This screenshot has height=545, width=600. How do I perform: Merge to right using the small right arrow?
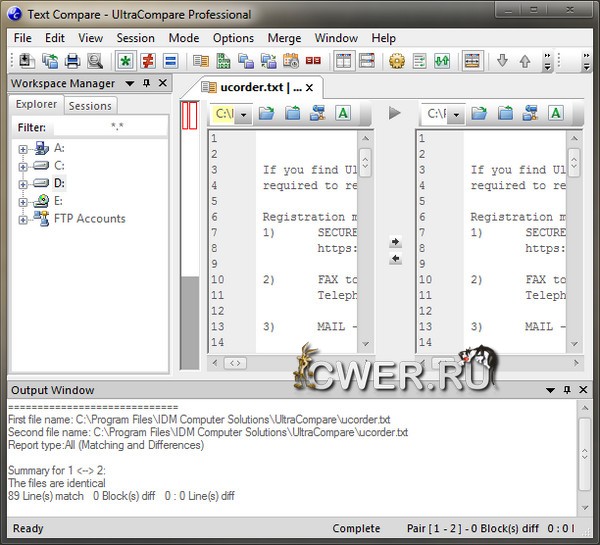(395, 242)
